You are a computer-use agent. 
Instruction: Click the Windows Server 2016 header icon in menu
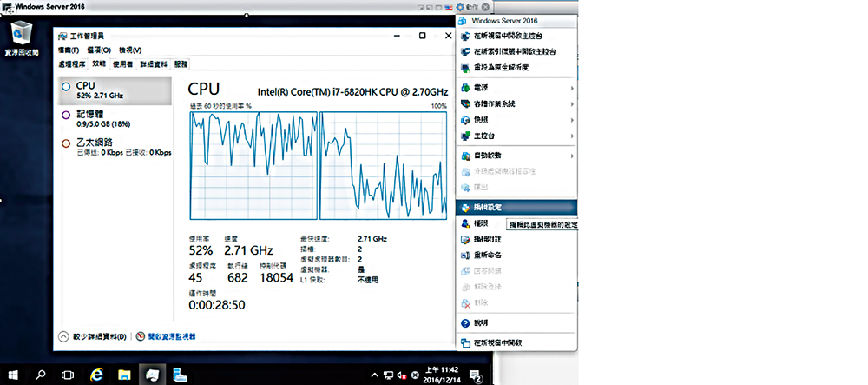[x=463, y=21]
